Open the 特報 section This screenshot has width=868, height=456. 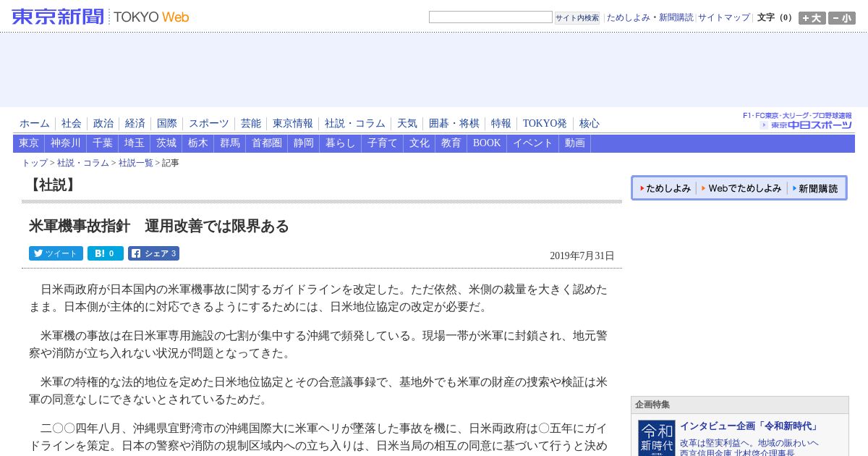point(501,124)
